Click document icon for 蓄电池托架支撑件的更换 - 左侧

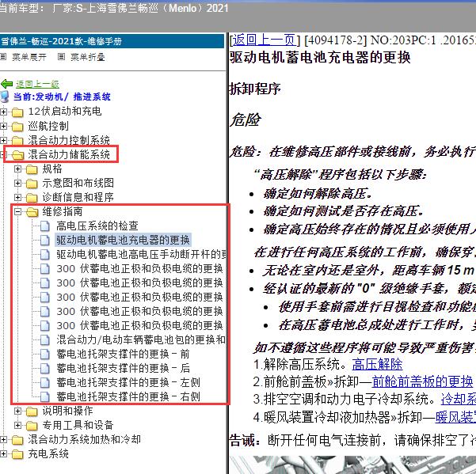click(x=45, y=383)
